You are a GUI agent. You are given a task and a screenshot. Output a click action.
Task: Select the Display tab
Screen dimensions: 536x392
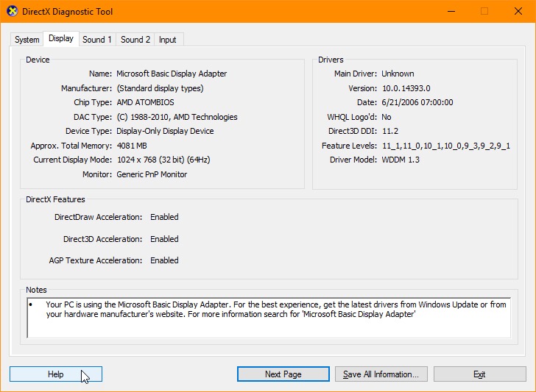(x=61, y=38)
